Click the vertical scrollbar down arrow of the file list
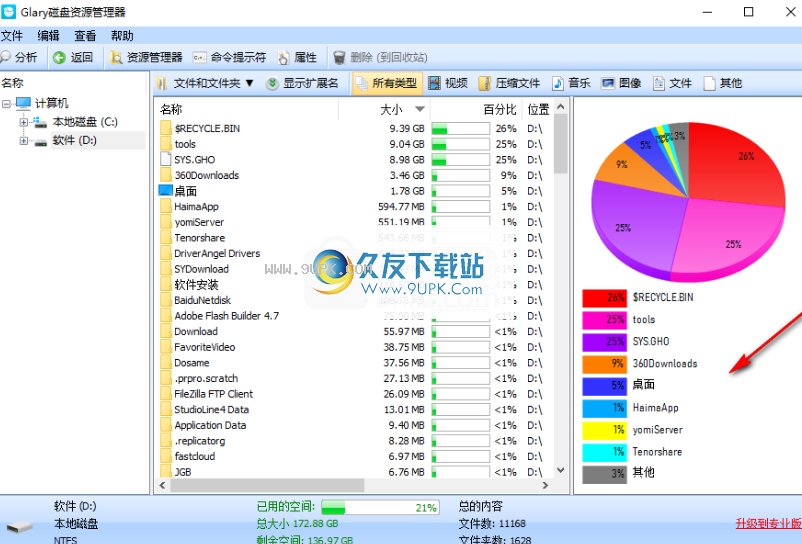Screen dimensions: 802x544 point(561,470)
